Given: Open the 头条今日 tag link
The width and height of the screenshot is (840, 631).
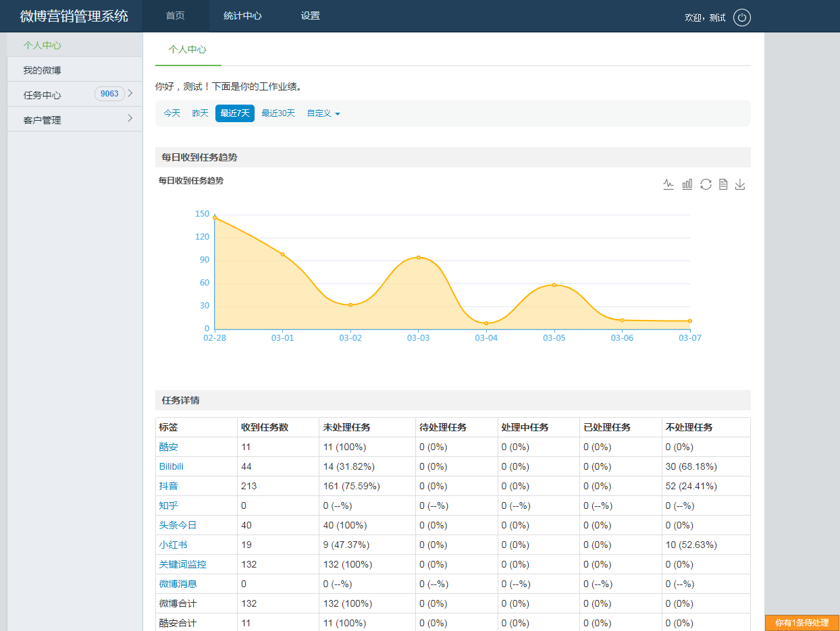Looking at the screenshot, I should pos(178,525).
